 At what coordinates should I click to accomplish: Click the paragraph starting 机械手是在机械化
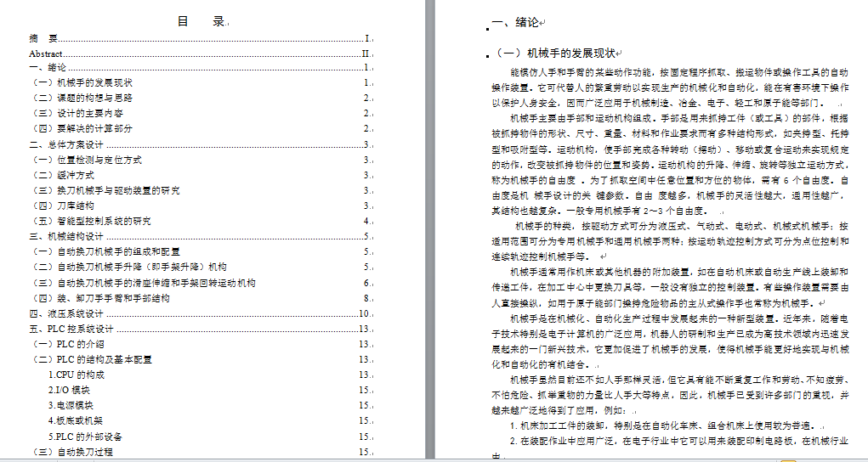coord(670,341)
